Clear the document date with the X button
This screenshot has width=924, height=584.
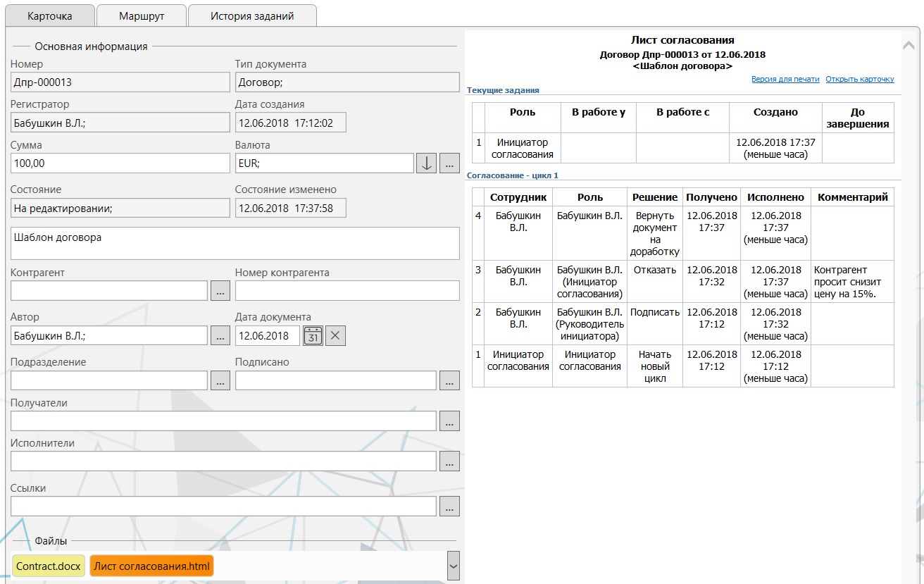[x=335, y=336]
